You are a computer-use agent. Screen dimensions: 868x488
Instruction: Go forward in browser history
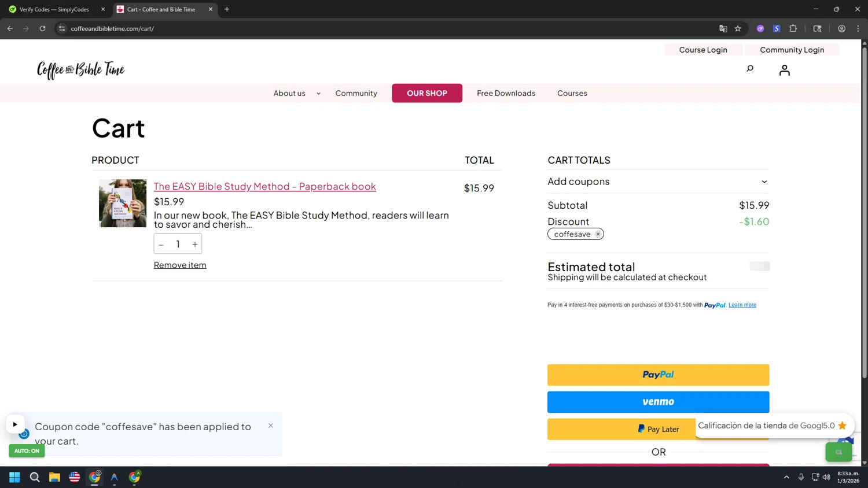(26, 28)
